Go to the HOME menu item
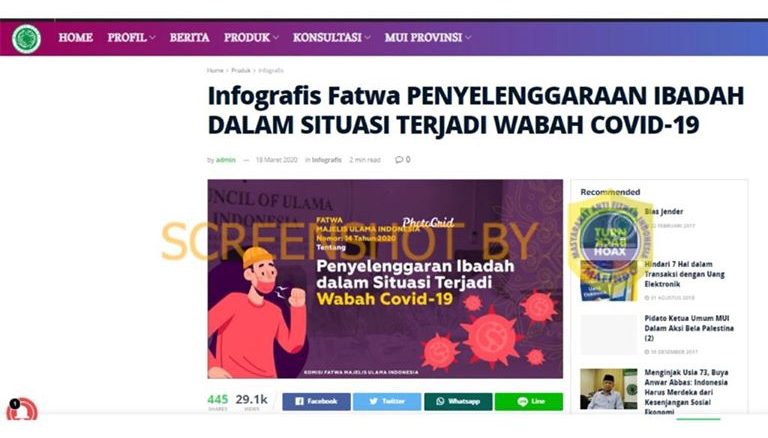 click(x=75, y=38)
